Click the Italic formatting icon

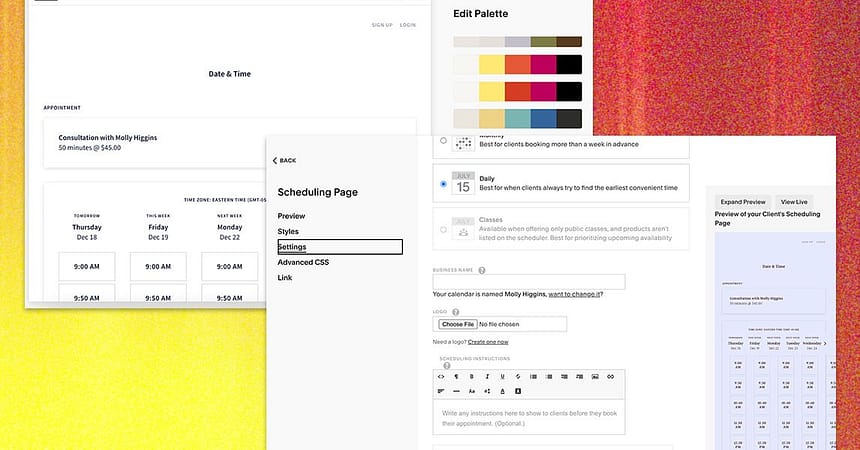coord(487,376)
